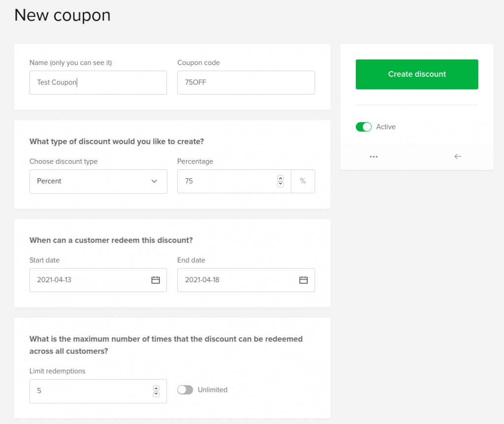504x424 pixels.
Task: Click the percent sign suffix box
Action: click(x=303, y=181)
